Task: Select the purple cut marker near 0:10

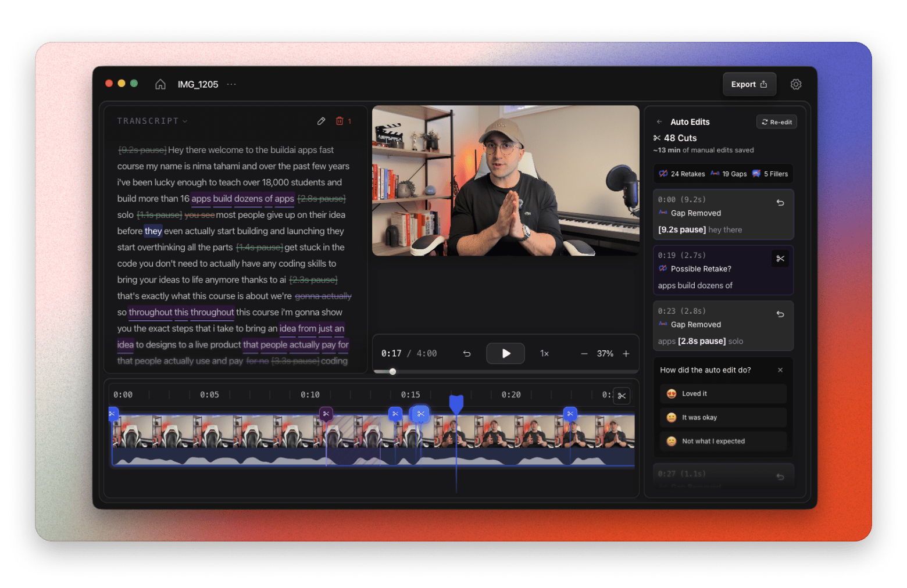Action: (x=326, y=414)
